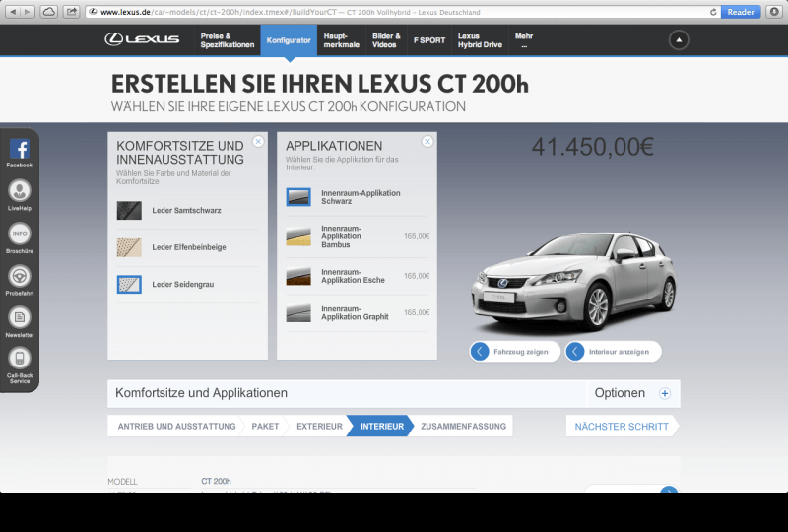This screenshot has width=788, height=532.
Task: Go to Zusammenfassung step
Action: pyautogui.click(x=463, y=426)
